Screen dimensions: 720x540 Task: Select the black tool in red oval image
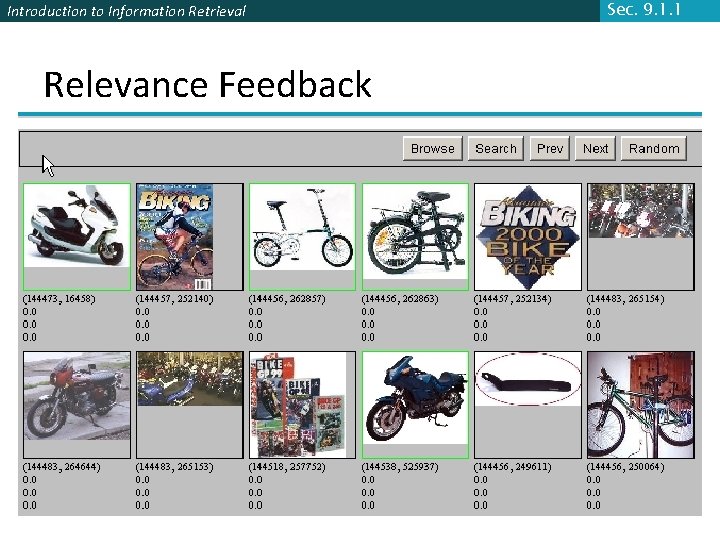click(x=528, y=405)
